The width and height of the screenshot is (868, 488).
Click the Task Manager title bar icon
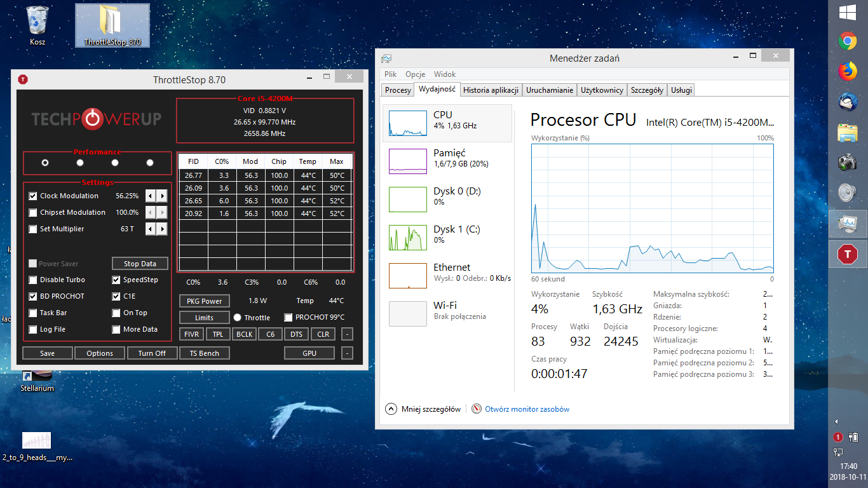coord(386,58)
